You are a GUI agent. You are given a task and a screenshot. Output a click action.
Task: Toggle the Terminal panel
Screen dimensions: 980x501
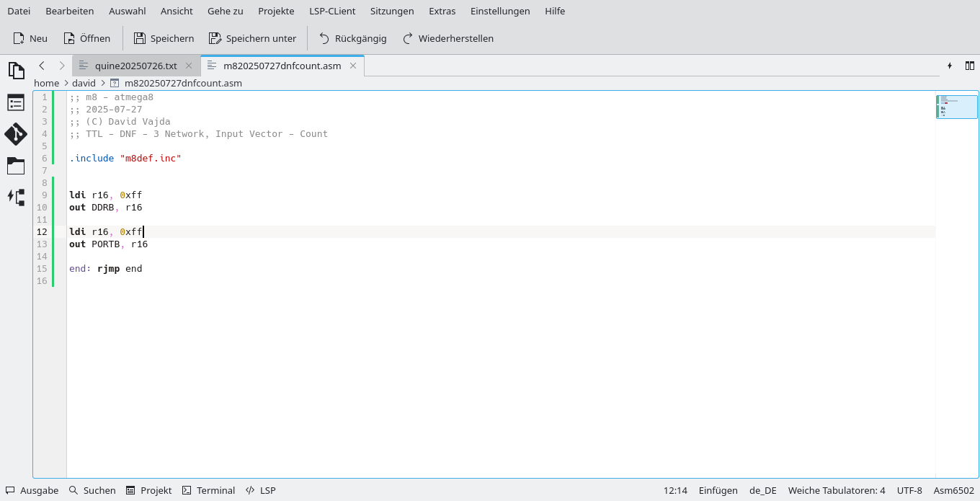click(208, 490)
